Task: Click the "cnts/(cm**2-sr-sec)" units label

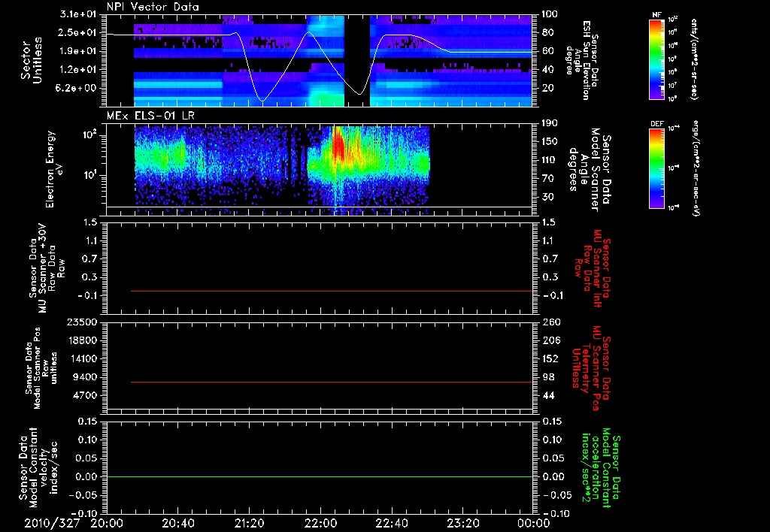Action: [x=694, y=59]
